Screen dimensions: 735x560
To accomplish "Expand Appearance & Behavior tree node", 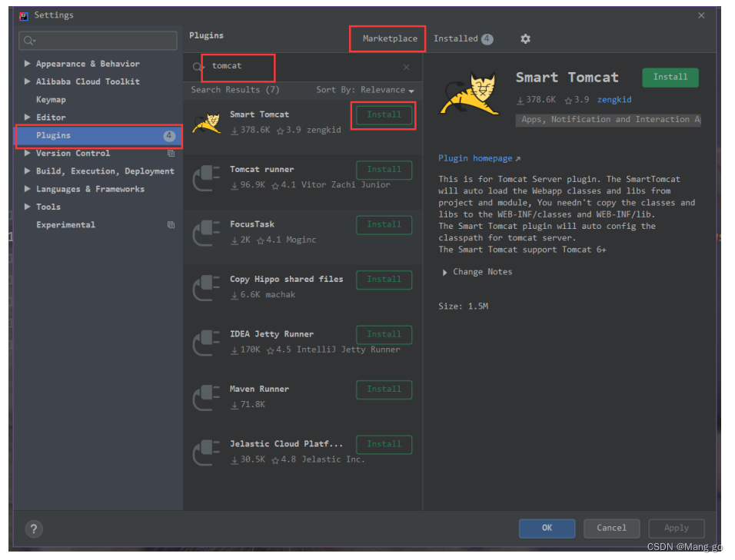I will [27, 63].
